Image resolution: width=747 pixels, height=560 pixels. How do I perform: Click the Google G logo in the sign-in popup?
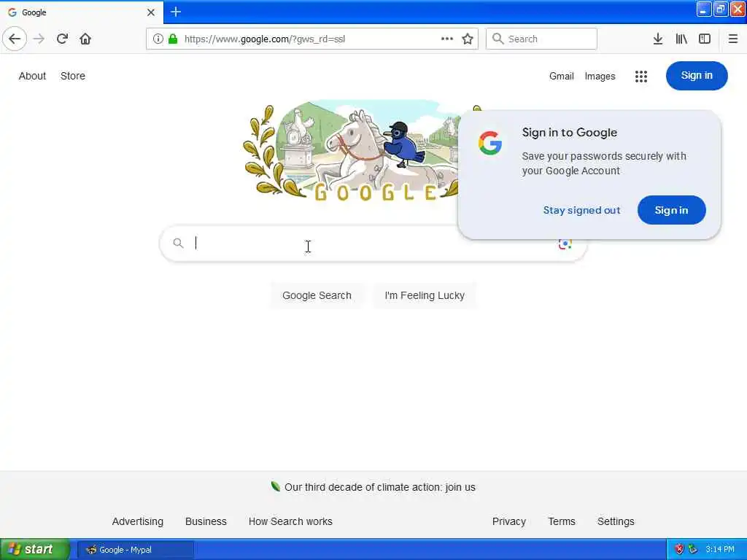click(x=490, y=143)
